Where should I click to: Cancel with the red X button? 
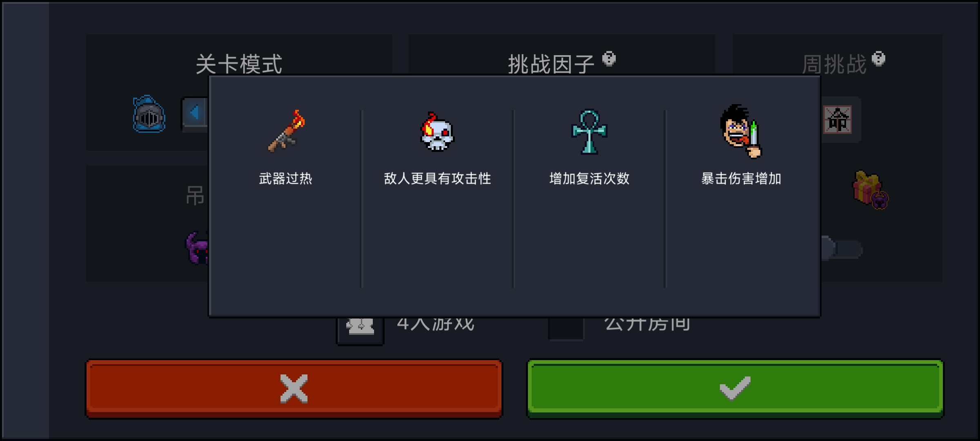(294, 388)
